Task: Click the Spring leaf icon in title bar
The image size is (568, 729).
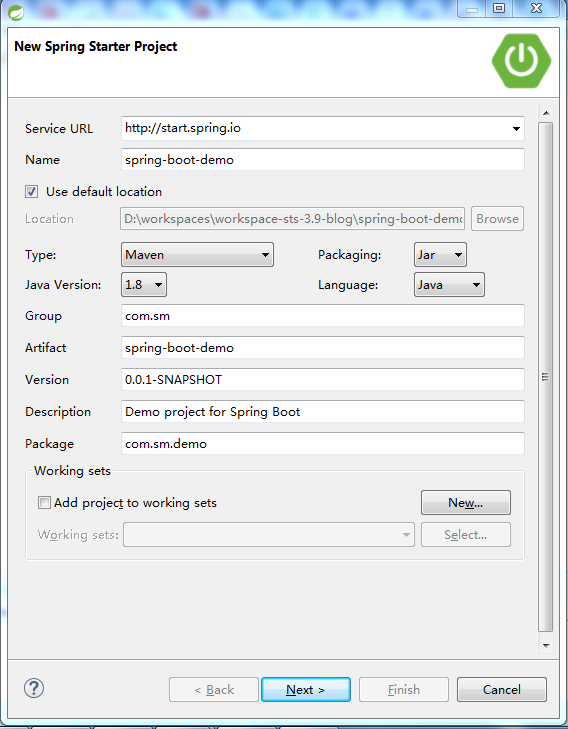Action: click(x=16, y=13)
